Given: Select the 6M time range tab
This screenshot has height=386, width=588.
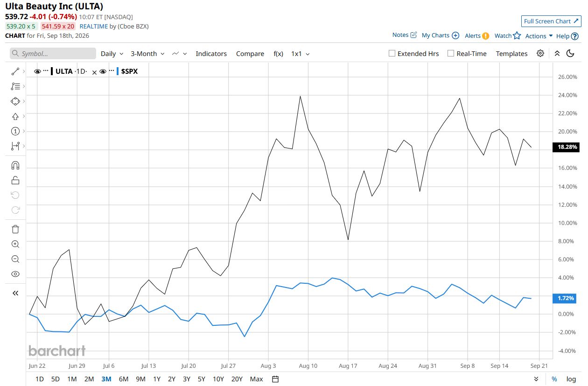Looking at the screenshot, I should tap(124, 379).
